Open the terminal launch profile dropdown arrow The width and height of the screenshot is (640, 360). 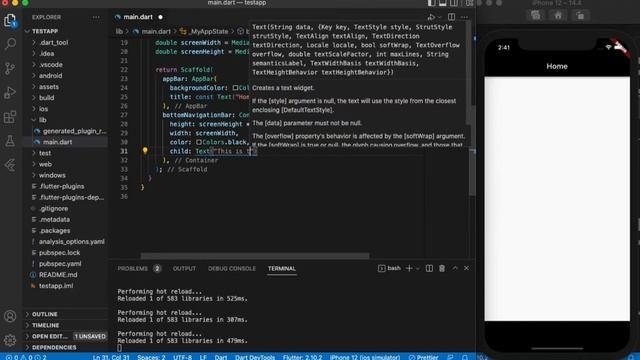(x=418, y=269)
